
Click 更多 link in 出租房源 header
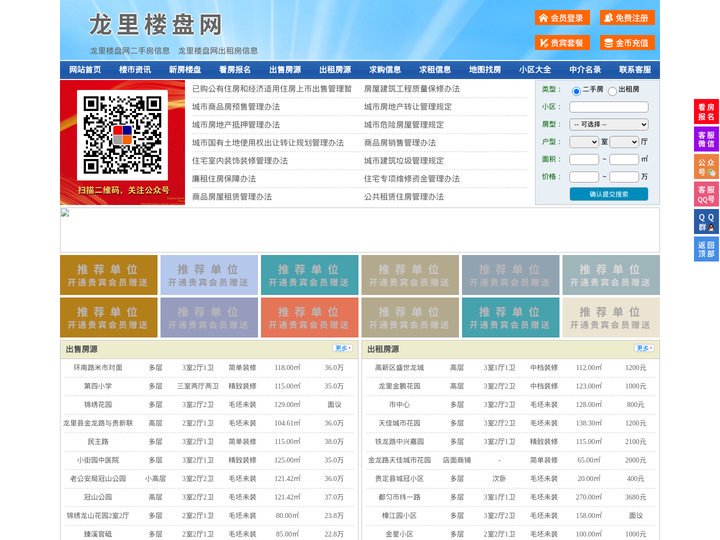(x=644, y=349)
